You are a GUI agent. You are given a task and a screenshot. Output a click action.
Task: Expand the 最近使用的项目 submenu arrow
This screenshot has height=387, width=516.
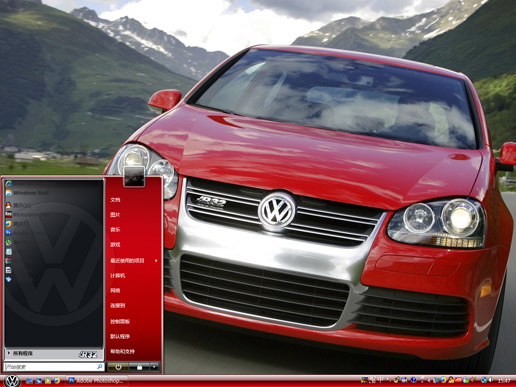pyautogui.click(x=156, y=260)
